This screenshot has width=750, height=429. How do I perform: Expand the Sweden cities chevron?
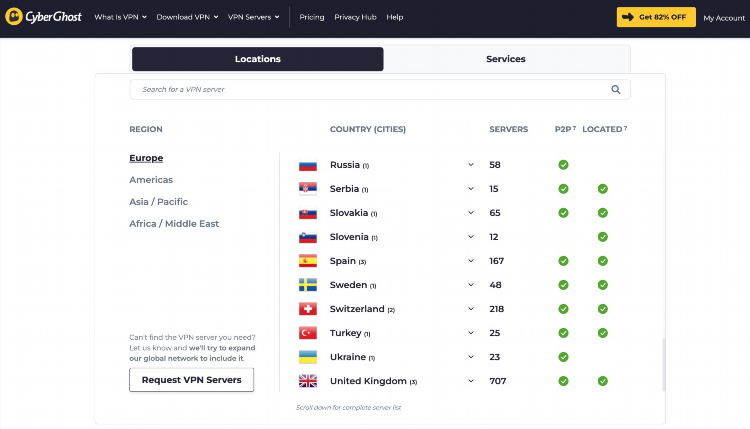point(471,285)
